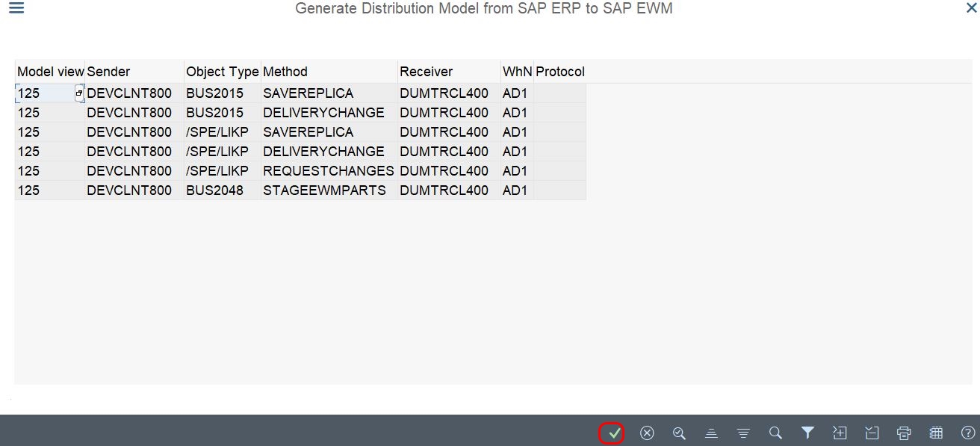Click DUMTRCL400 in the STAGEEWMPARTS row
The height and width of the screenshot is (446, 980).
pos(449,191)
